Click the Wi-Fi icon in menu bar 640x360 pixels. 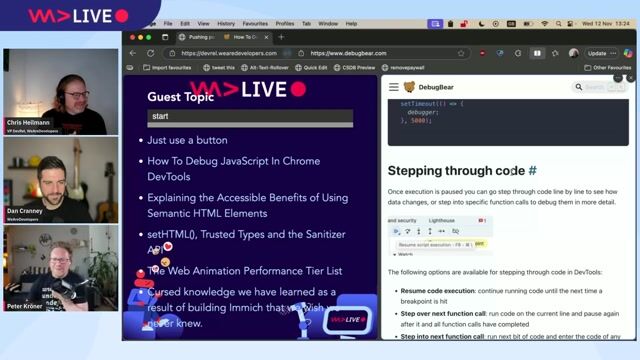[x=544, y=24]
